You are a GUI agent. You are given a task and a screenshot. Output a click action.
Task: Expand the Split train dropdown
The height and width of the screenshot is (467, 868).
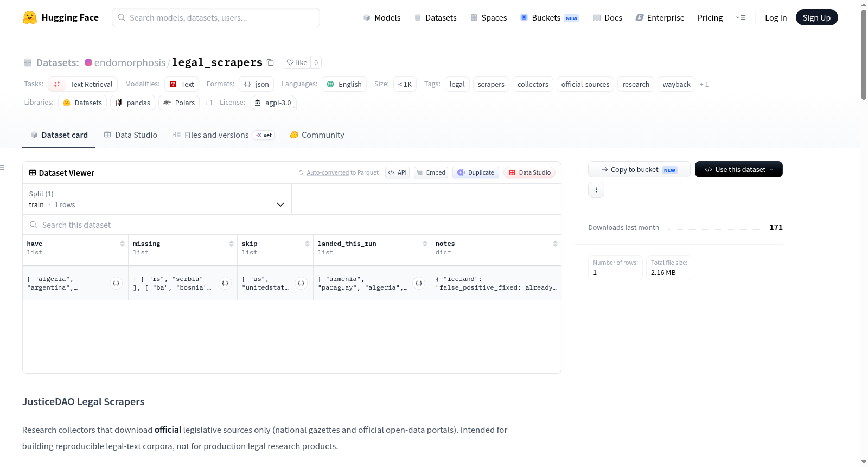[x=157, y=199]
